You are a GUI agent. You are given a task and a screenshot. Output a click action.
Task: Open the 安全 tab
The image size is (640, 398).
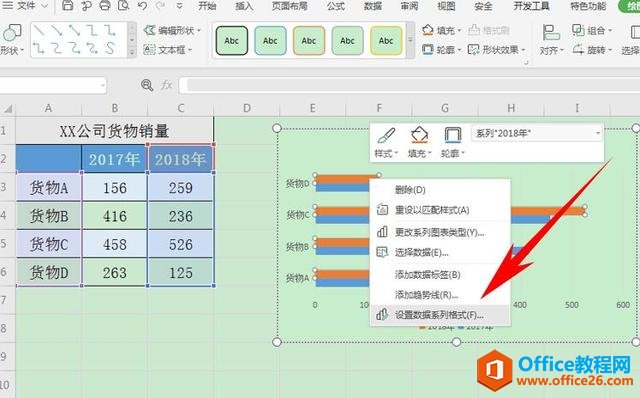(483, 6)
